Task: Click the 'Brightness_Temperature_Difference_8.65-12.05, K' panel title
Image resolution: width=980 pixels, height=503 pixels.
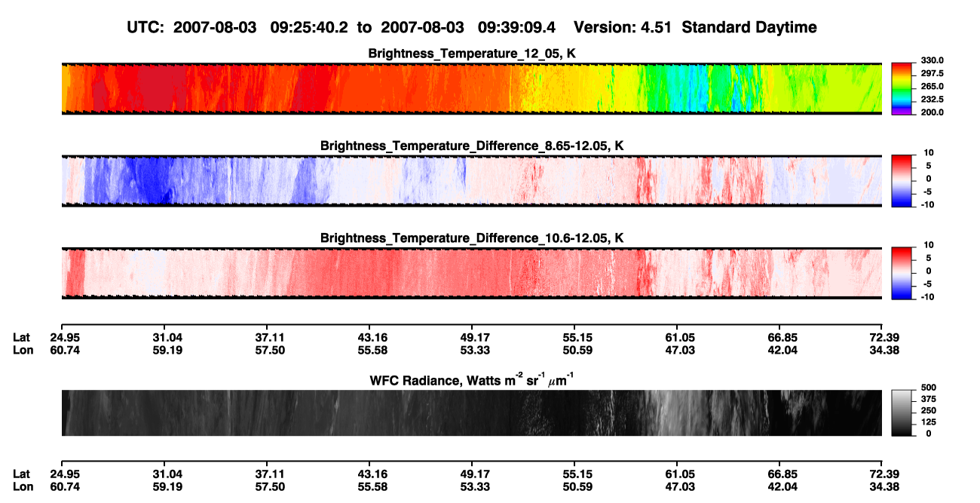Action: 472,146
